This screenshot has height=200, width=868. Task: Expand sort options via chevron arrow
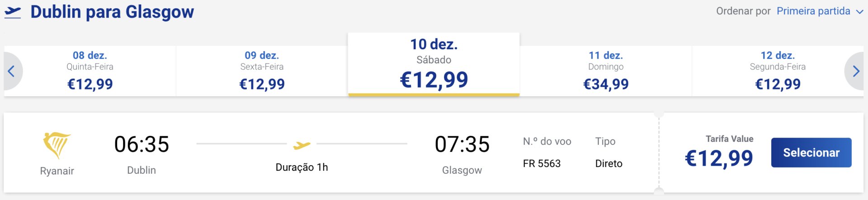click(859, 12)
